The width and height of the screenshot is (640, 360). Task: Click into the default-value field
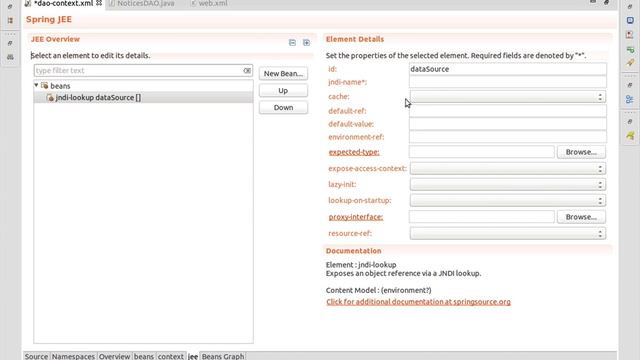tap(508, 124)
